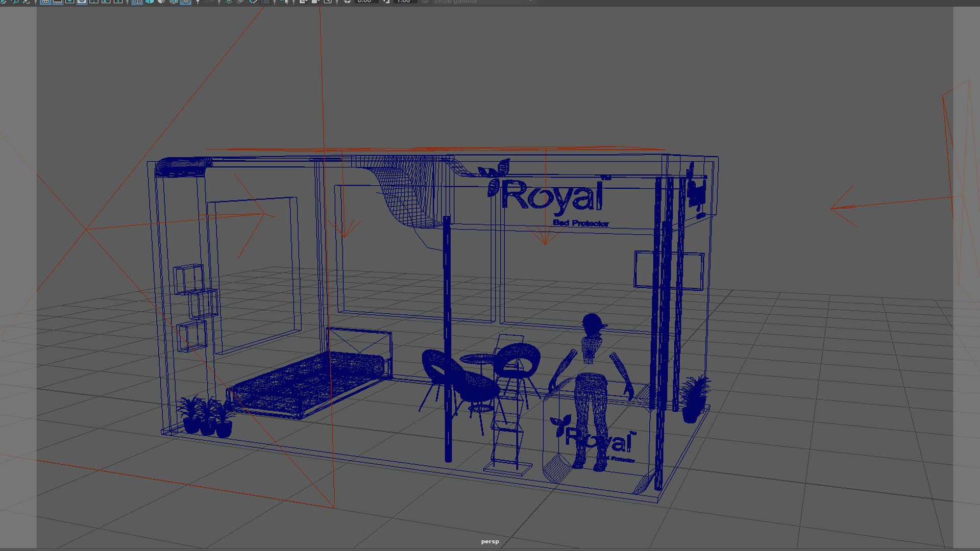Image resolution: width=980 pixels, height=551 pixels.
Task: Click the safe title icon
Action: (118, 2)
